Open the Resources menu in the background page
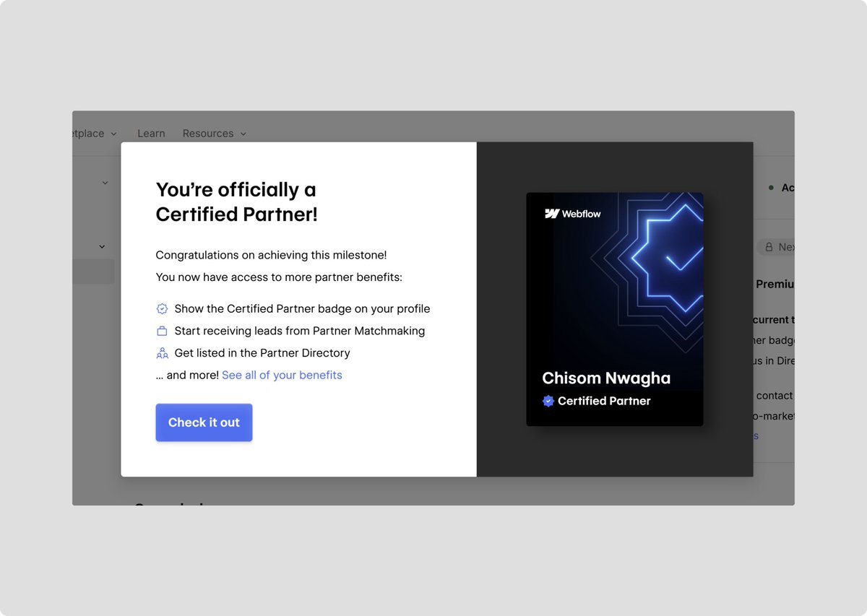 point(208,134)
